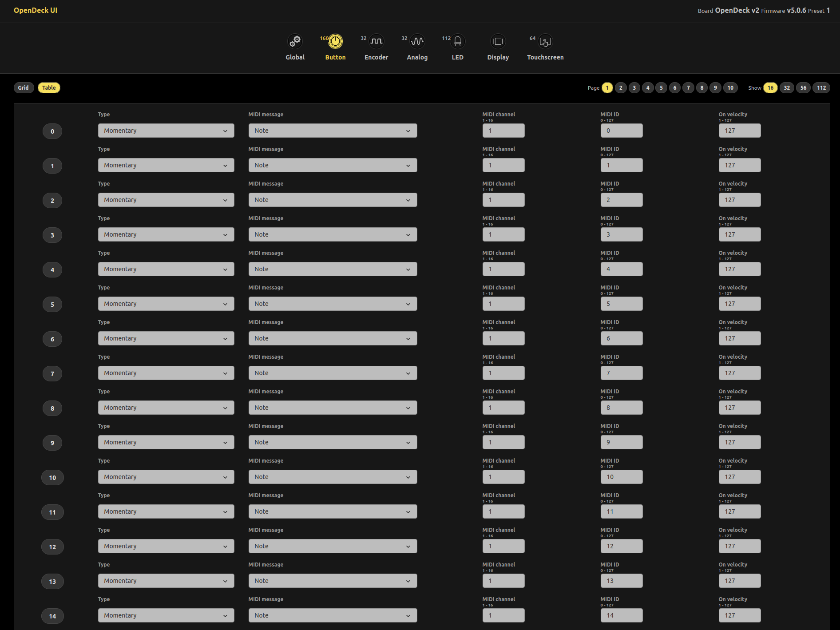Edit On velocity field for button 7
This screenshot has height=630, width=840.
point(740,373)
